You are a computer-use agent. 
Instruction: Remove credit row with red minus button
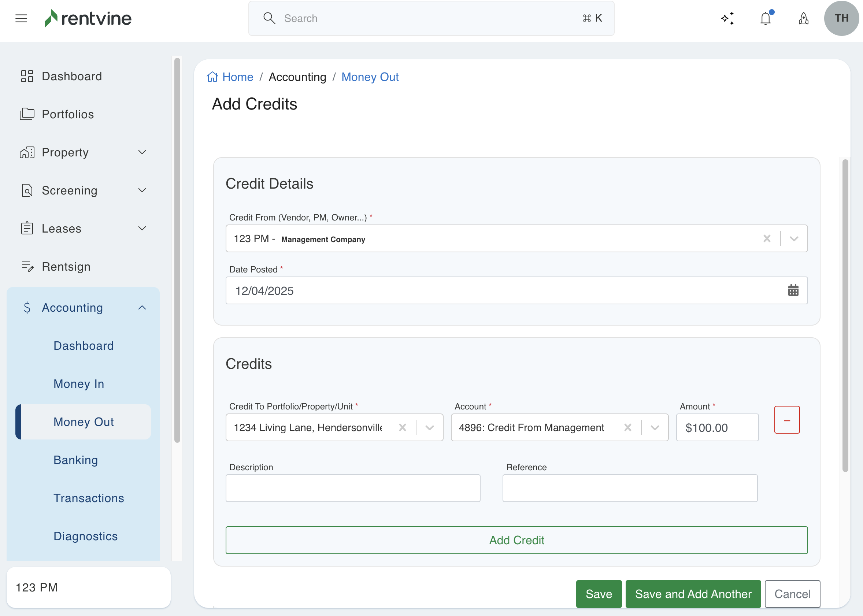pyautogui.click(x=787, y=420)
